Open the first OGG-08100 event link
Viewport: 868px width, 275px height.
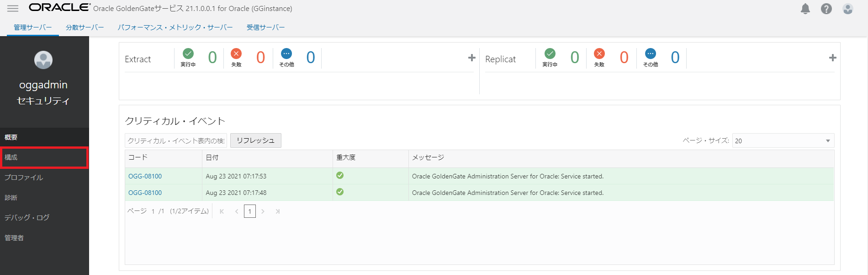(x=145, y=176)
